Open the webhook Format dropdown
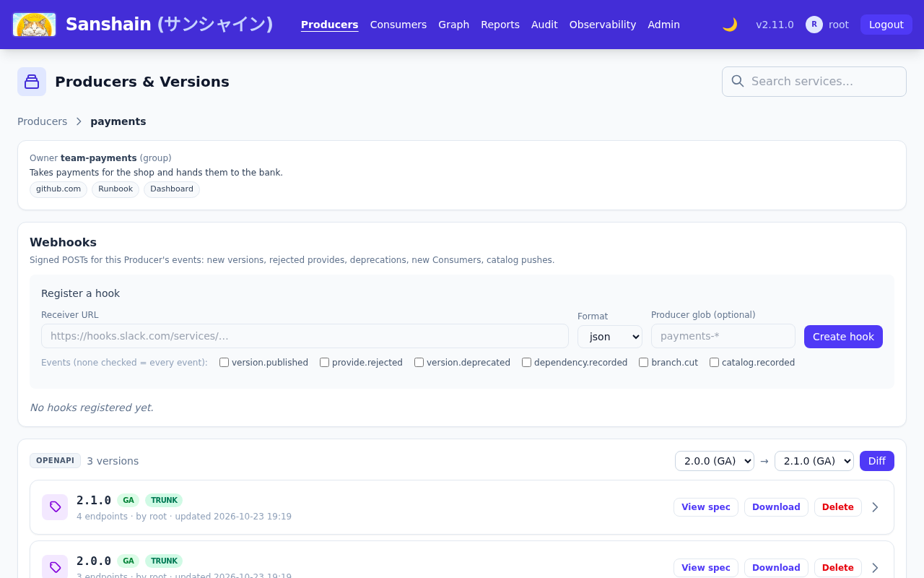Screen dimensions: 924x578 click(x=610, y=337)
